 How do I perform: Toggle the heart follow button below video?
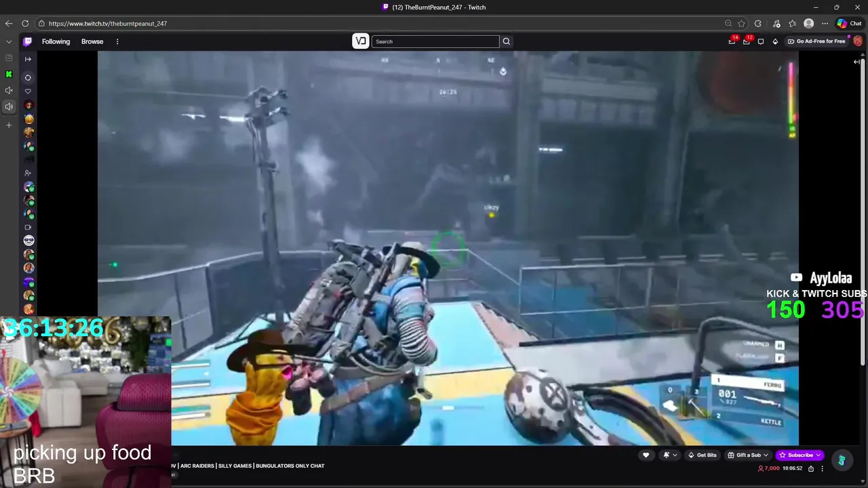coord(646,455)
